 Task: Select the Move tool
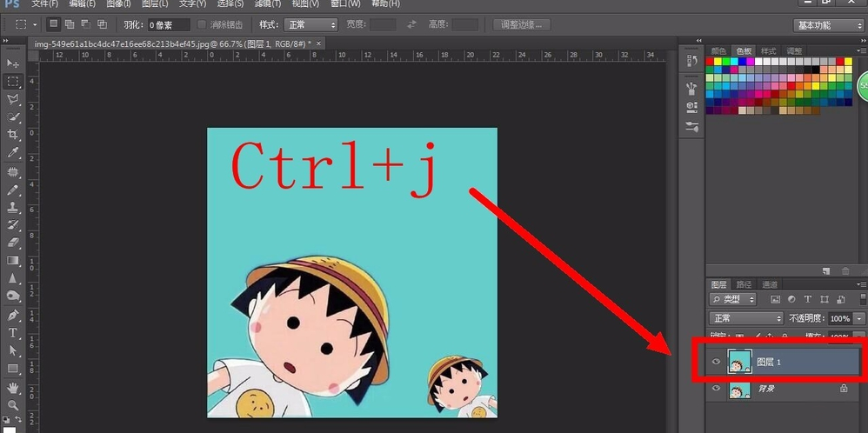pyautogui.click(x=13, y=63)
